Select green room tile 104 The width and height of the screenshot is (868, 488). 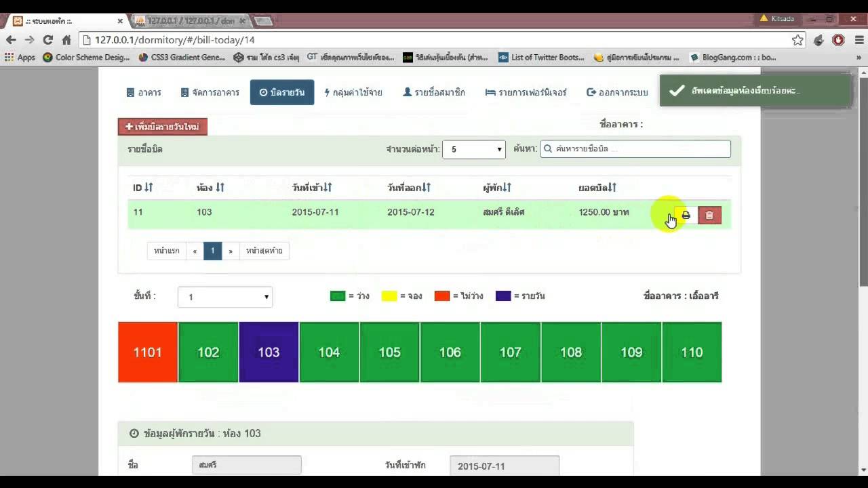pos(329,352)
